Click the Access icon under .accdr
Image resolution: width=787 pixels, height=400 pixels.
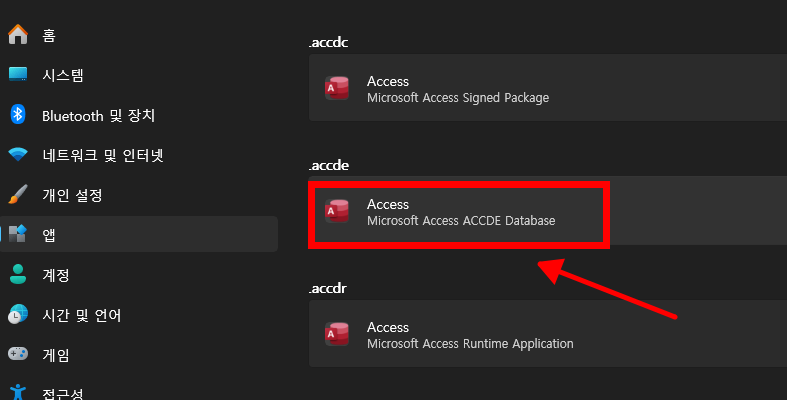(x=337, y=335)
